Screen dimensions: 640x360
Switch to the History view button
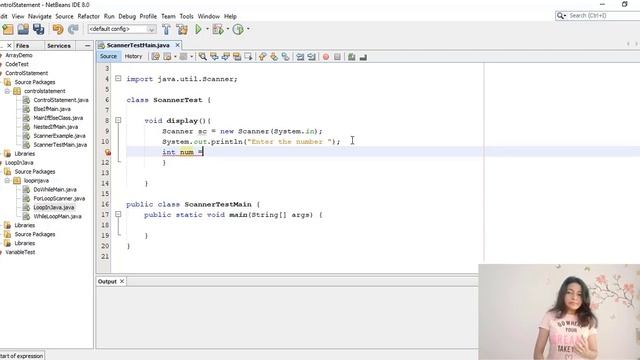coord(133,56)
